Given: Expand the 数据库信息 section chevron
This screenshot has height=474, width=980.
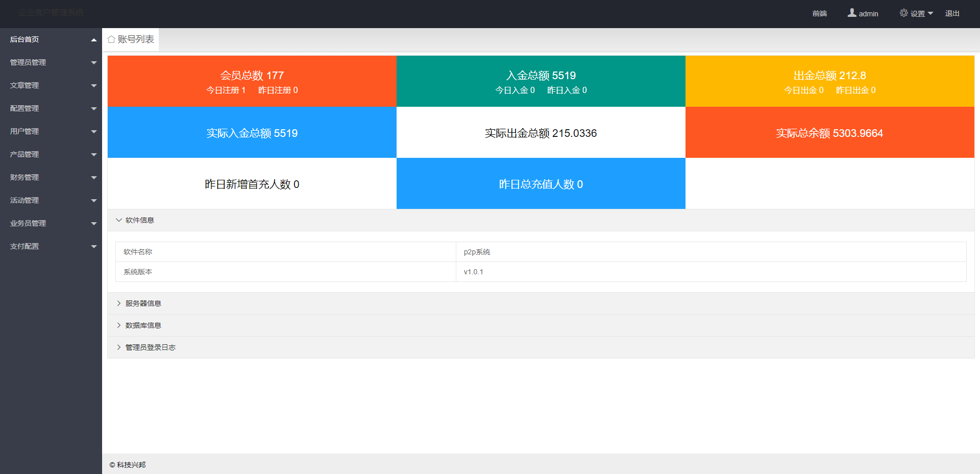Looking at the screenshot, I should click(119, 325).
